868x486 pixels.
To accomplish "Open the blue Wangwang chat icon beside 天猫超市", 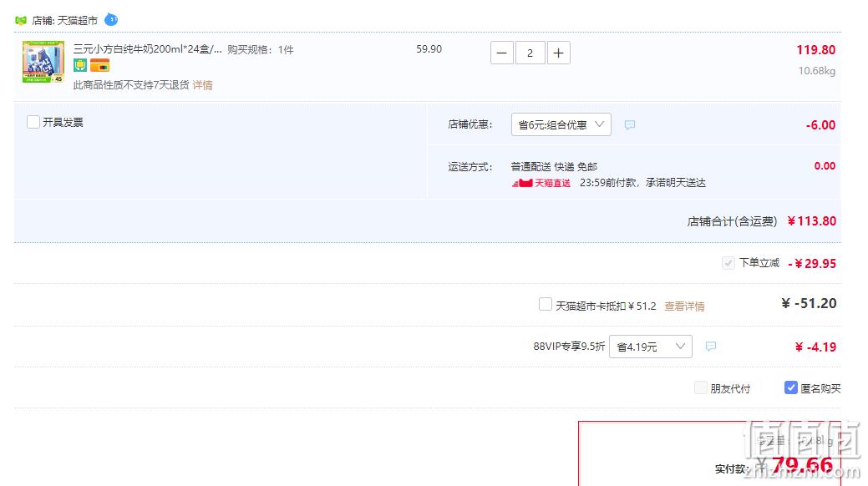I will pyautogui.click(x=111, y=19).
